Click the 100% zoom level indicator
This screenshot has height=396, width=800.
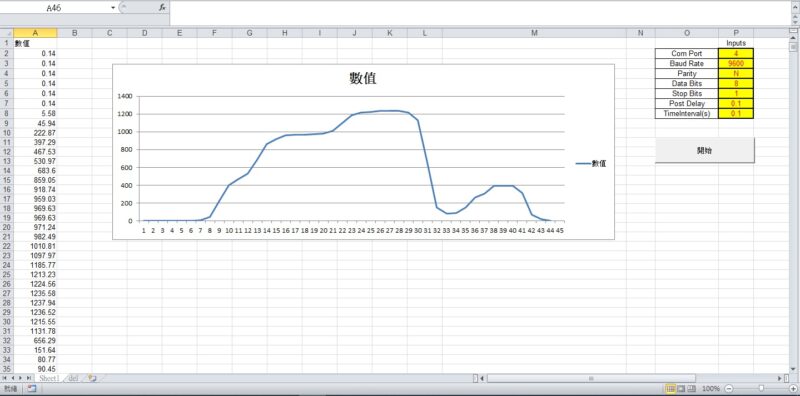711,389
